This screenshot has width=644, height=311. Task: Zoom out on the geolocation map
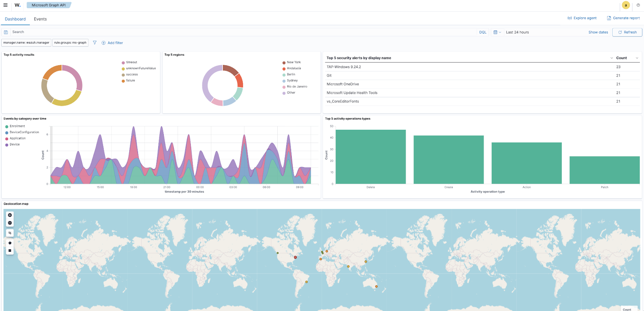point(10,223)
